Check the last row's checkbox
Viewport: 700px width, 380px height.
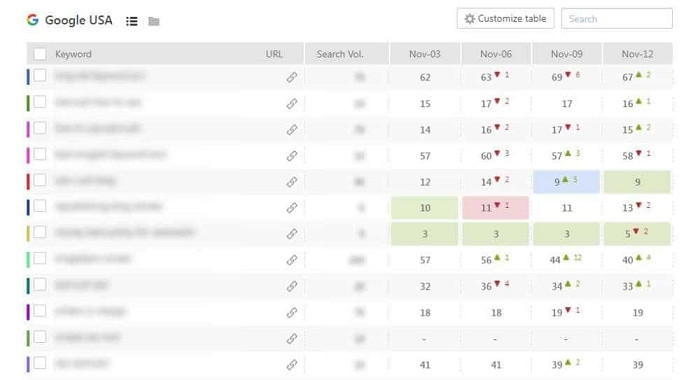[x=40, y=363]
